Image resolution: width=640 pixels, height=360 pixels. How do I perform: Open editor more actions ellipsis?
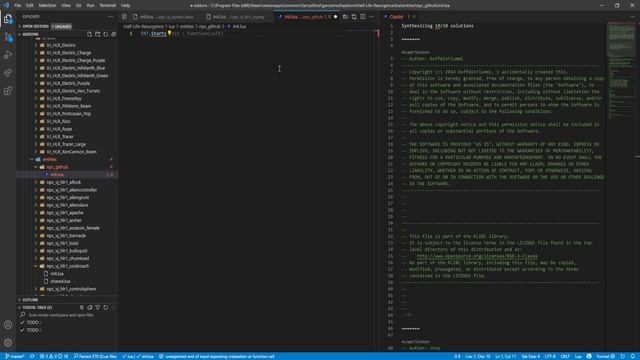[x=371, y=17]
